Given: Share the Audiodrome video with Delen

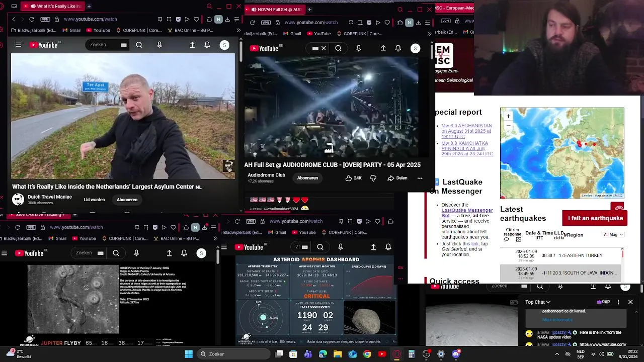Looking at the screenshot, I should [x=397, y=178].
